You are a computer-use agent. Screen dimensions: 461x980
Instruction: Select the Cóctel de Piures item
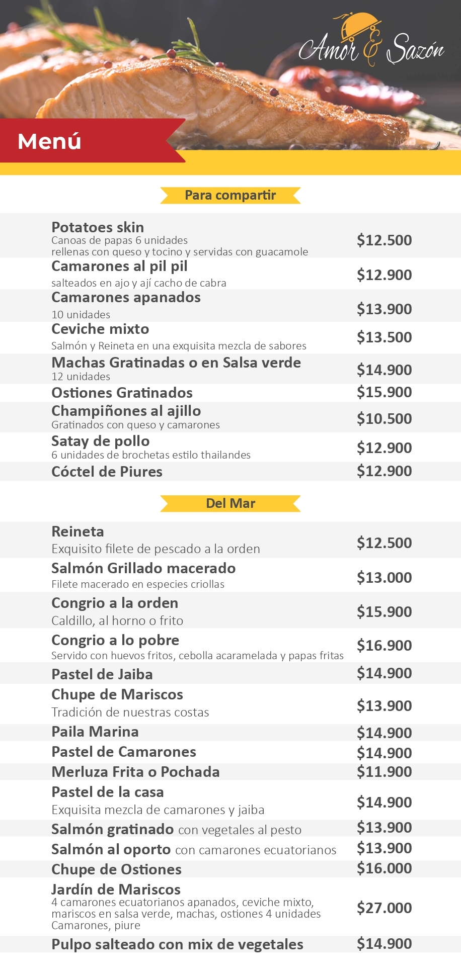107,472
